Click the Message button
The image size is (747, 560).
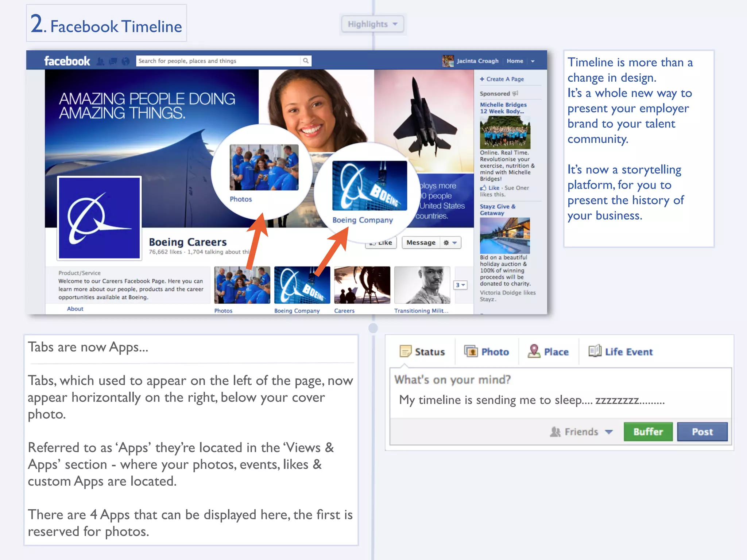point(421,242)
